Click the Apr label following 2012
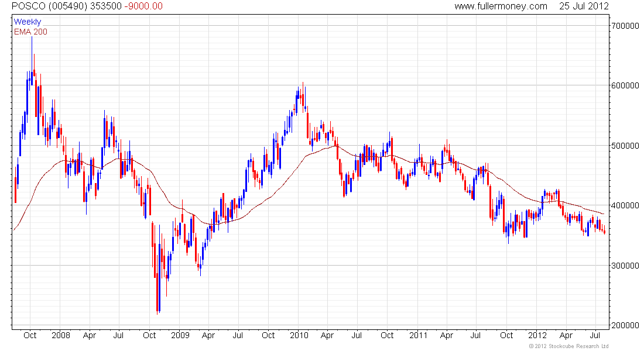Viewport: 644px width, 351px height. pos(566,335)
